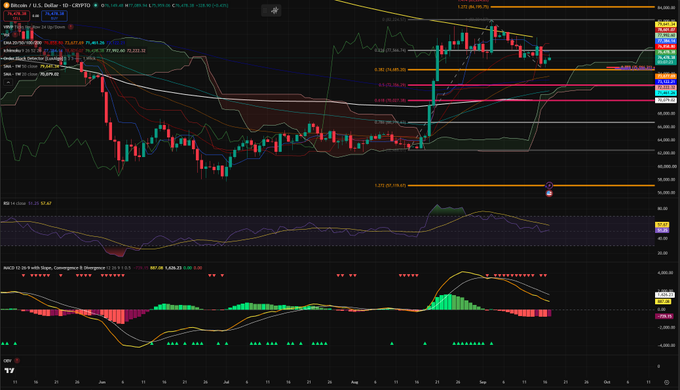The image size is (680, 390).
Task: Click MACD 887.08 yellow value label
Action: pos(664,301)
